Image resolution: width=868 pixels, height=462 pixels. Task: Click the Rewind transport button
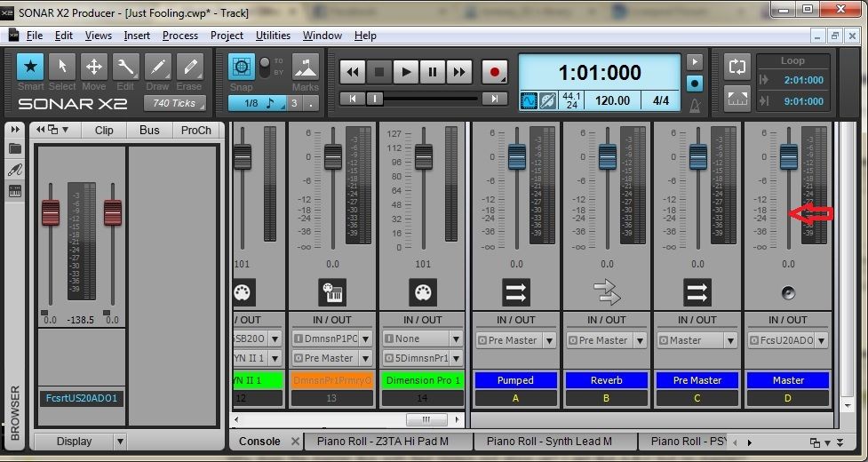click(x=353, y=72)
